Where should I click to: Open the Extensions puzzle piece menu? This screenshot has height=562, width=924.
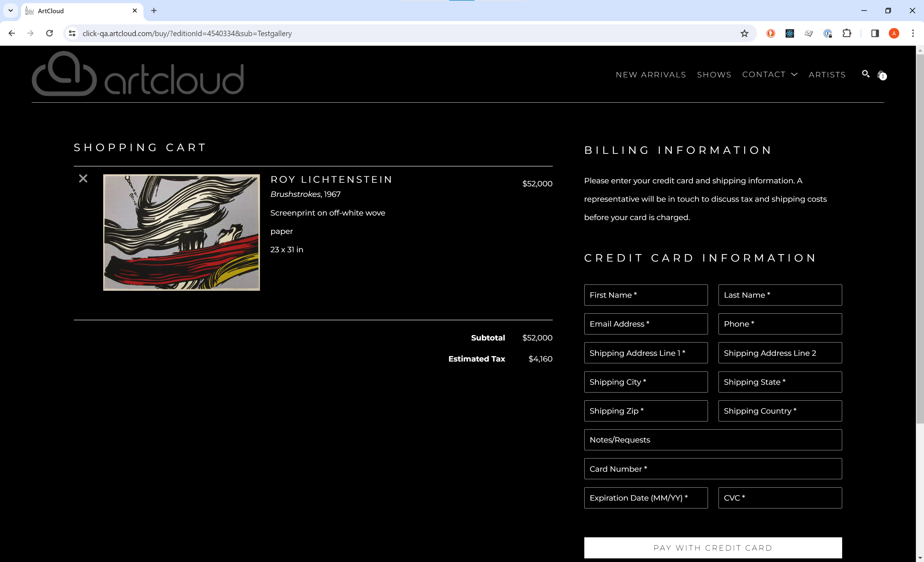pyautogui.click(x=847, y=33)
